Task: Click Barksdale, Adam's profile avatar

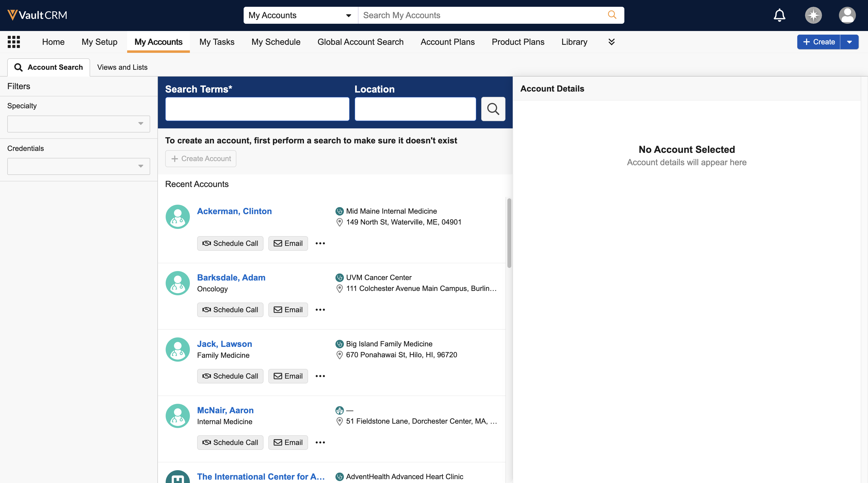Action: point(178,283)
